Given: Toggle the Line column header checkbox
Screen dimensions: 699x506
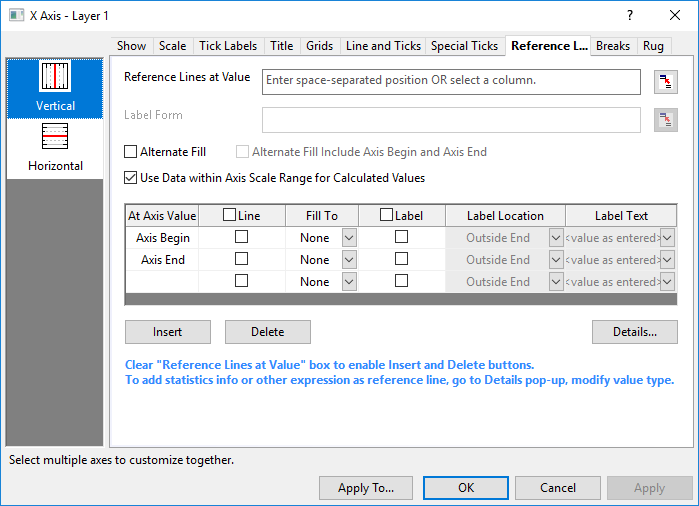Looking at the screenshot, I should click(230, 215).
